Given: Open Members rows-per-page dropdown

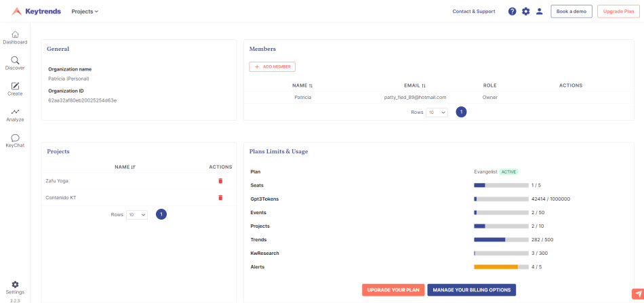Looking at the screenshot, I should click(437, 112).
